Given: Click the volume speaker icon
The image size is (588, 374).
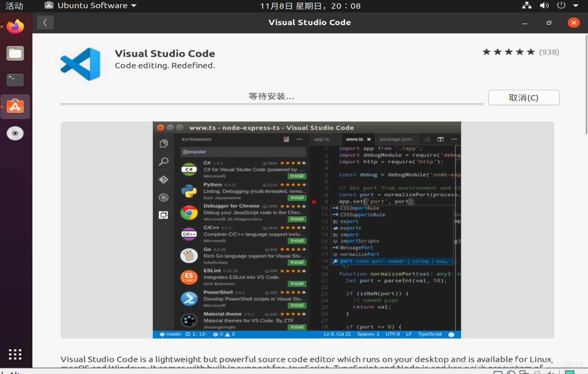Looking at the screenshot, I should tap(544, 5).
